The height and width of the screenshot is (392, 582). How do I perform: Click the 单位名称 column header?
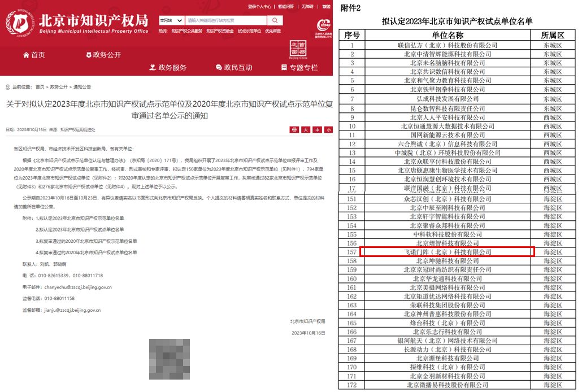click(448, 35)
